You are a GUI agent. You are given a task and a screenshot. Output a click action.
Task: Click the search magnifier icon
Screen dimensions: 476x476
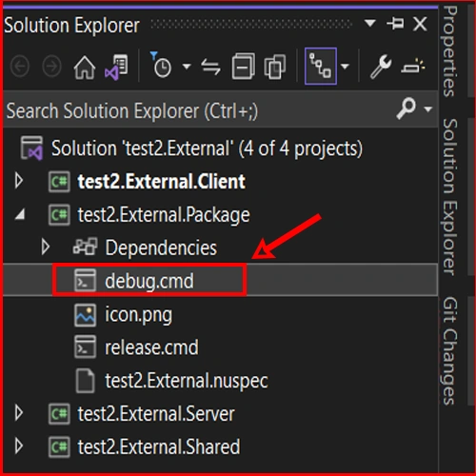coord(406,109)
